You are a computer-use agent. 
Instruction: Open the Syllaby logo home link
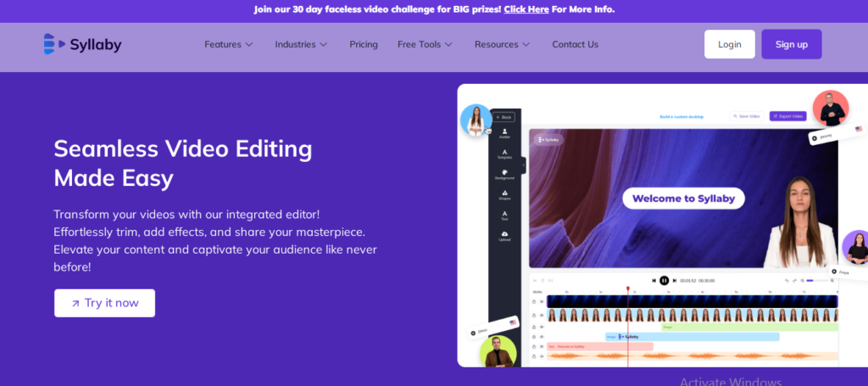(x=82, y=44)
